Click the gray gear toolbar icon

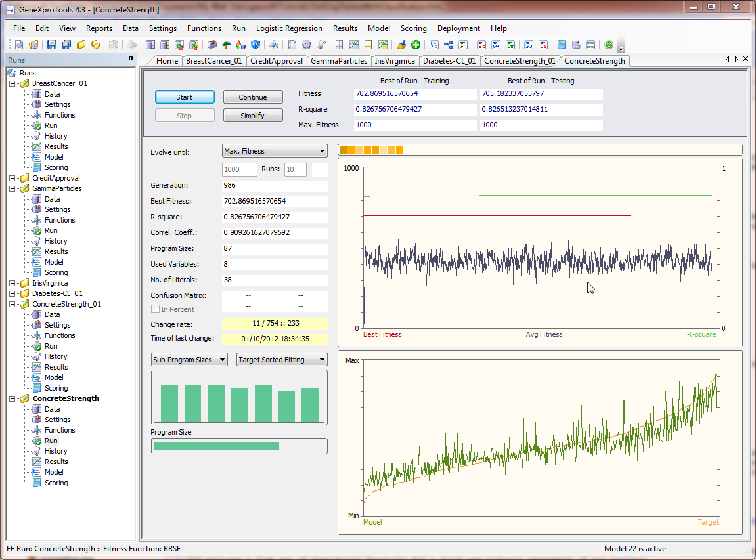pos(307,45)
